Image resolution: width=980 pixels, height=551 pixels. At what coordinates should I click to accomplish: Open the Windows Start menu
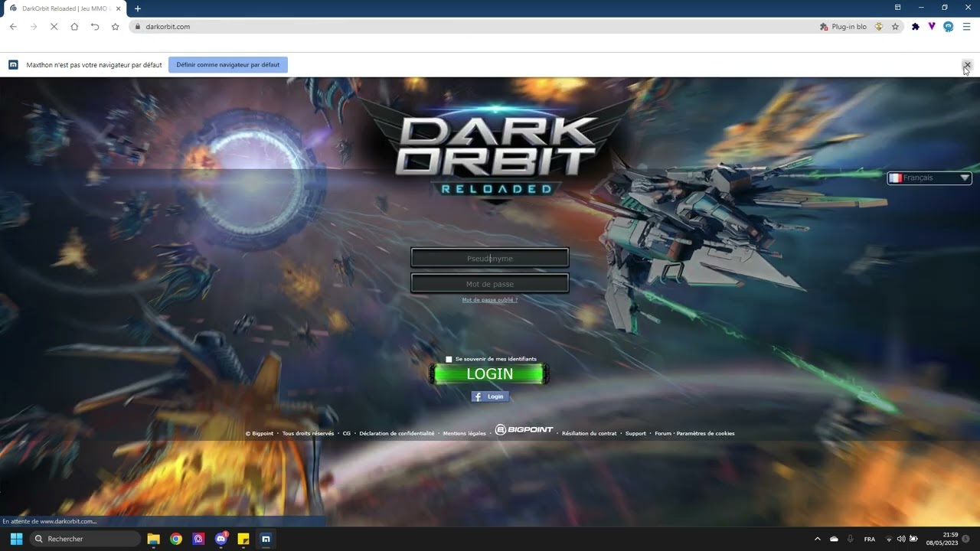(x=16, y=539)
